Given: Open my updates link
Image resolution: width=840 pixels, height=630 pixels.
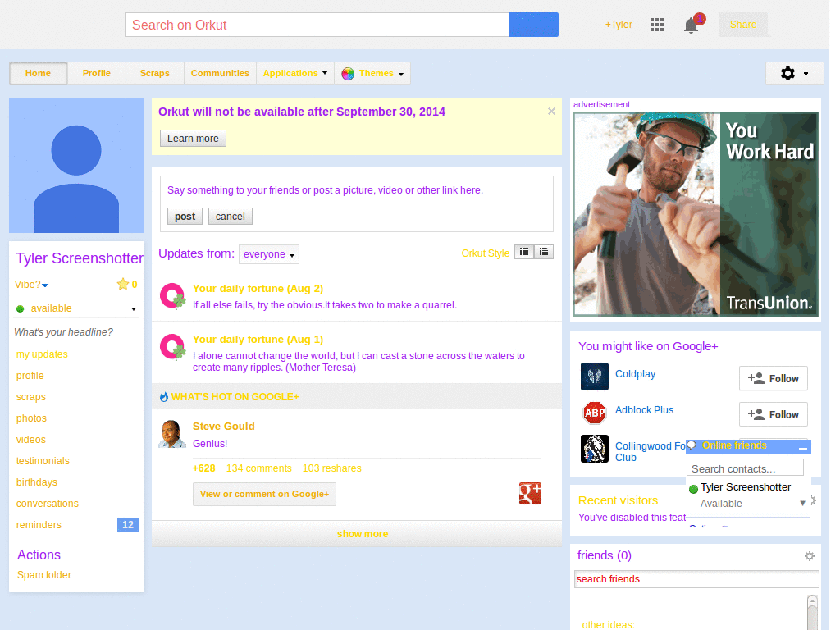Looking at the screenshot, I should click(x=42, y=354).
